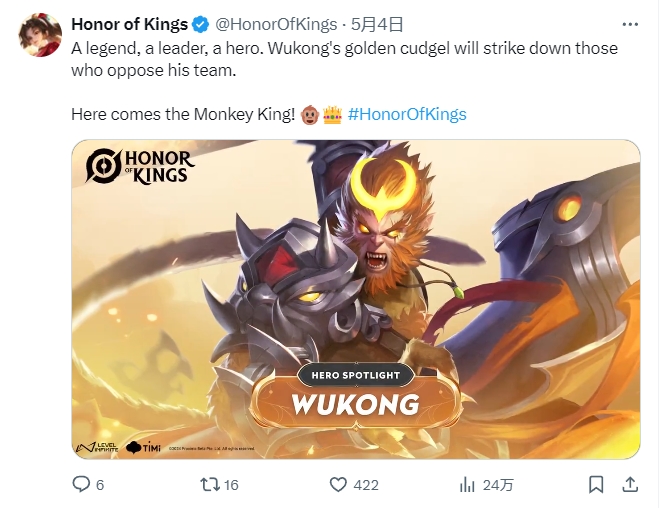Like the post with the heart icon
This screenshot has height=508, width=660.
point(338,484)
